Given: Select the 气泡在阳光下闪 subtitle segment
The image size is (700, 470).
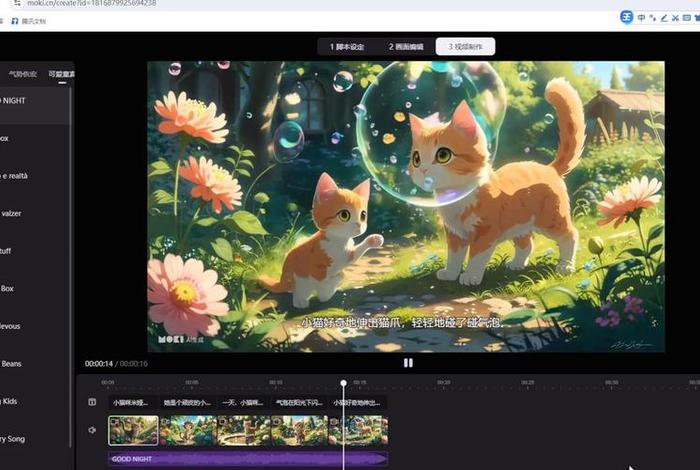Looking at the screenshot, I should pyautogui.click(x=299, y=403).
